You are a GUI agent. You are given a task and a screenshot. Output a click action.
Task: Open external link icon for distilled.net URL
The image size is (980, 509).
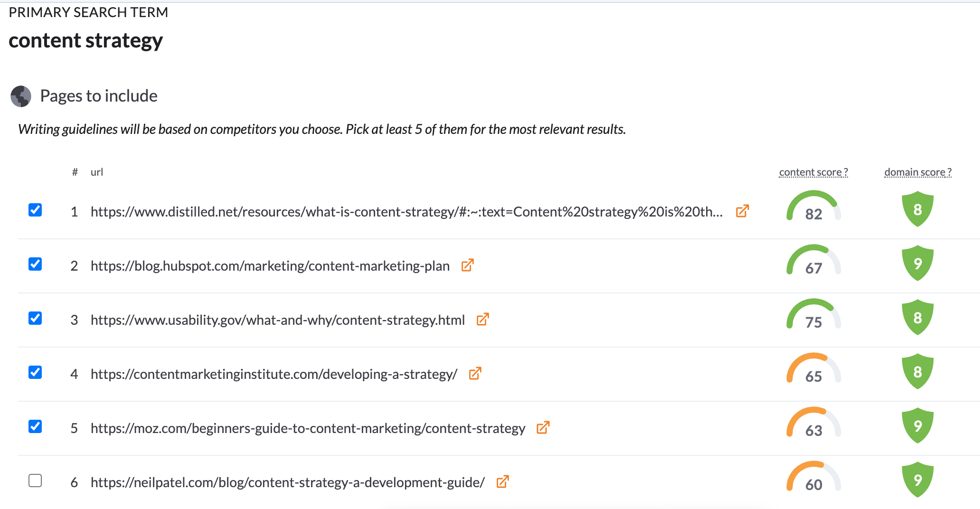pos(742,211)
